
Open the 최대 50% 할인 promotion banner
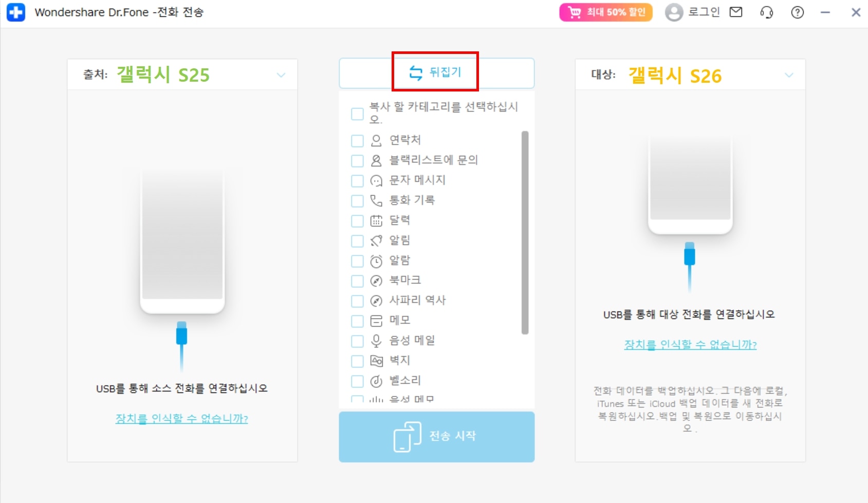tap(606, 12)
